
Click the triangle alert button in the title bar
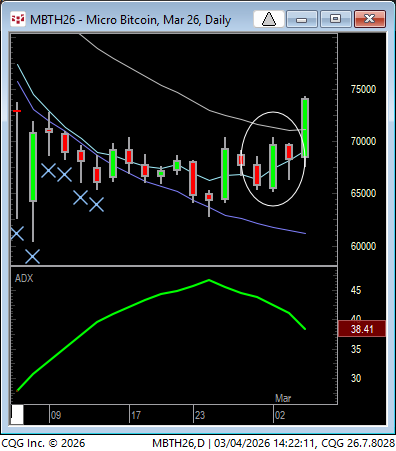[269, 19]
